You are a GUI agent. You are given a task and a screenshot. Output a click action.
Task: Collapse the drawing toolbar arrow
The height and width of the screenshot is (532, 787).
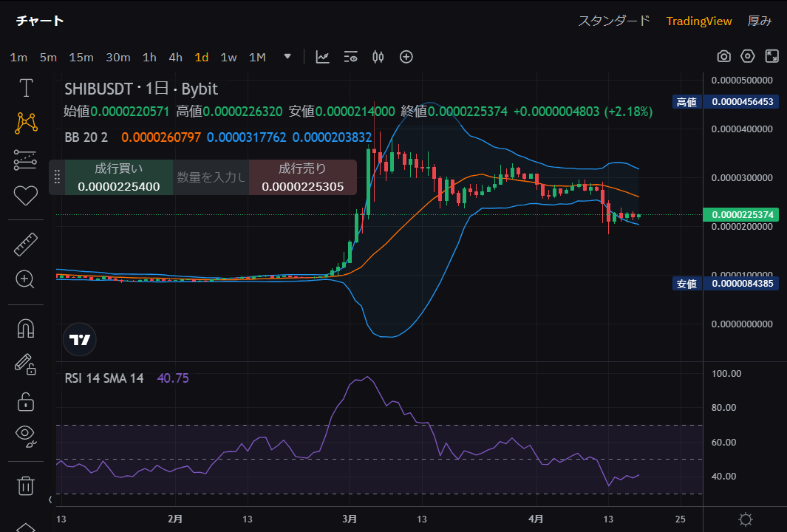pos(50,499)
